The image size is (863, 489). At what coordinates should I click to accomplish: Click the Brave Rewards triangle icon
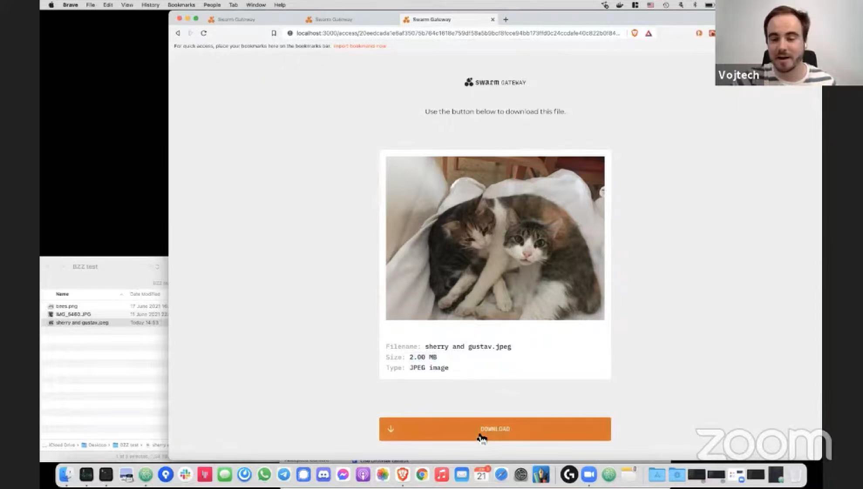click(x=648, y=33)
